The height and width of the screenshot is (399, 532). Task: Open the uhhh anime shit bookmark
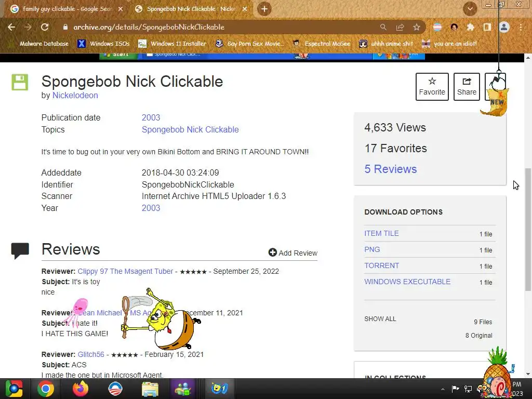pos(387,44)
